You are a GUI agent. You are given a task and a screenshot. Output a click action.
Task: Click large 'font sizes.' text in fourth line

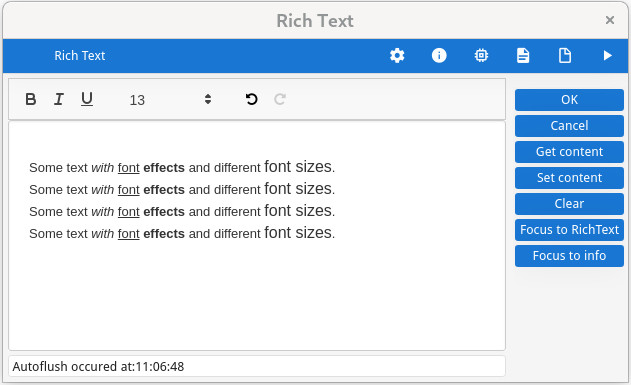[299, 233]
